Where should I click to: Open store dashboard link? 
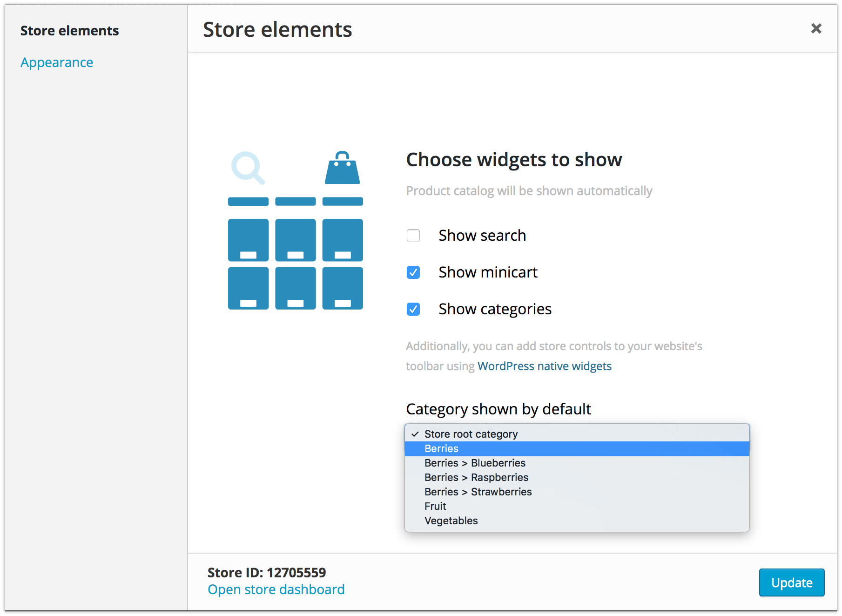276,589
